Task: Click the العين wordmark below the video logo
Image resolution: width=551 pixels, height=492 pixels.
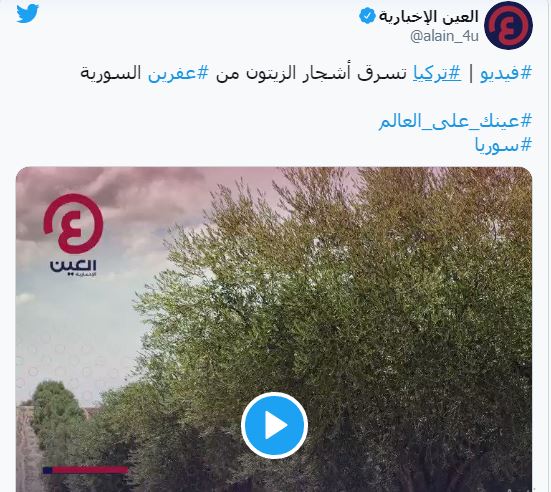Action: 73,266
